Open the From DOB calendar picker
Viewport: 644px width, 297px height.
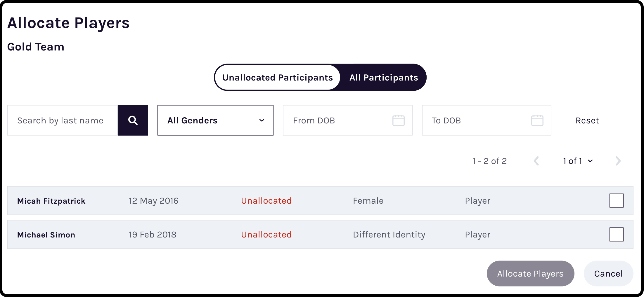point(399,120)
